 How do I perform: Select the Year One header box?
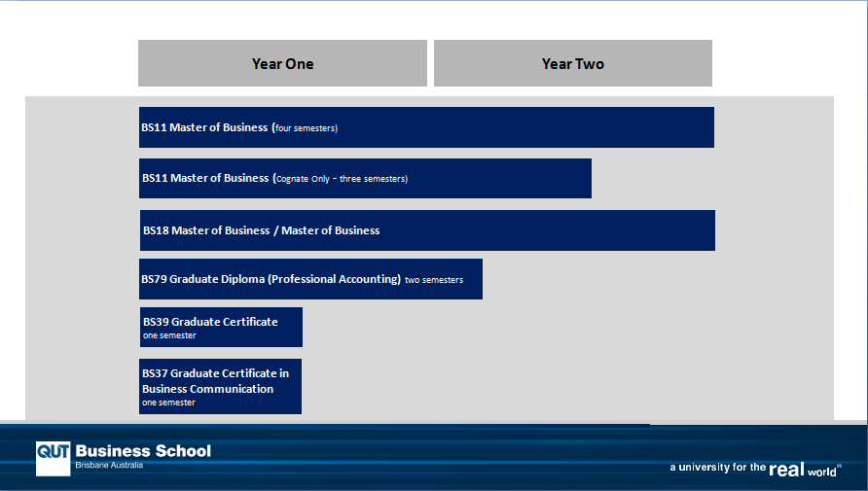(282, 63)
